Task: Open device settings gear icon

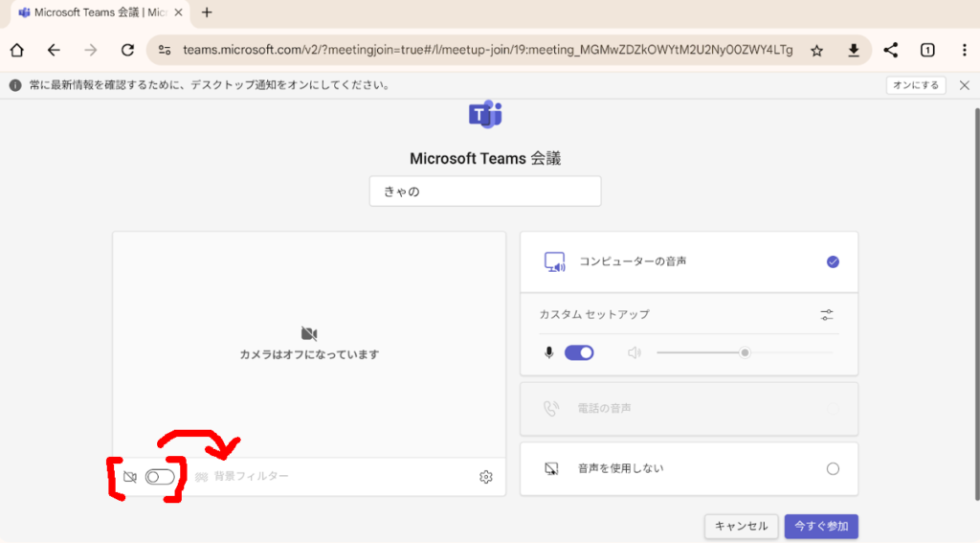Action: tap(485, 477)
